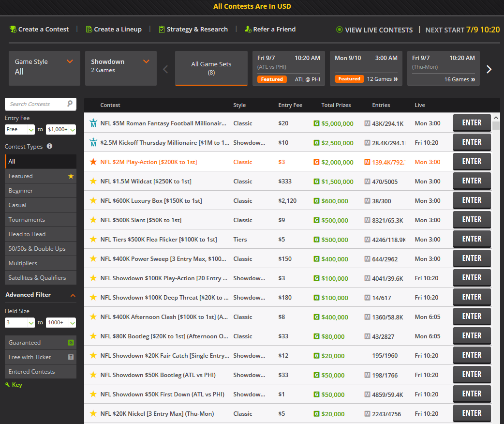
Task: Click the Create a Lineup icon
Action: point(89,29)
